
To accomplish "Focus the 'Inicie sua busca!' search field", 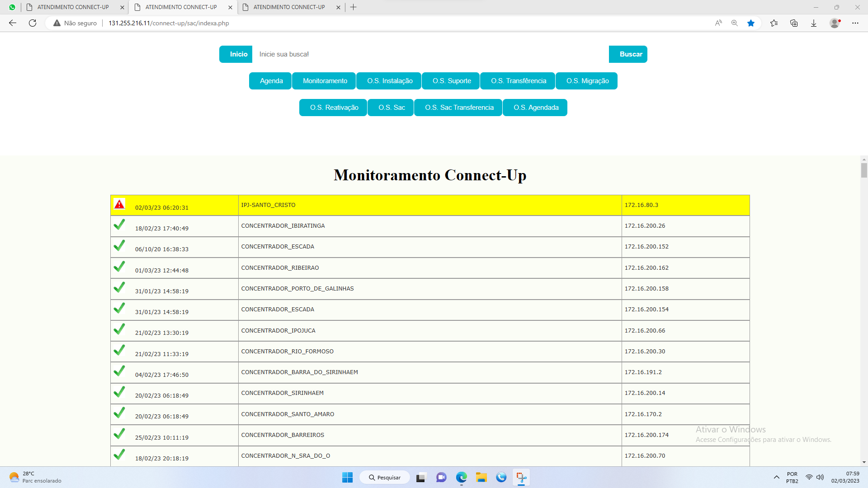I will click(x=430, y=54).
